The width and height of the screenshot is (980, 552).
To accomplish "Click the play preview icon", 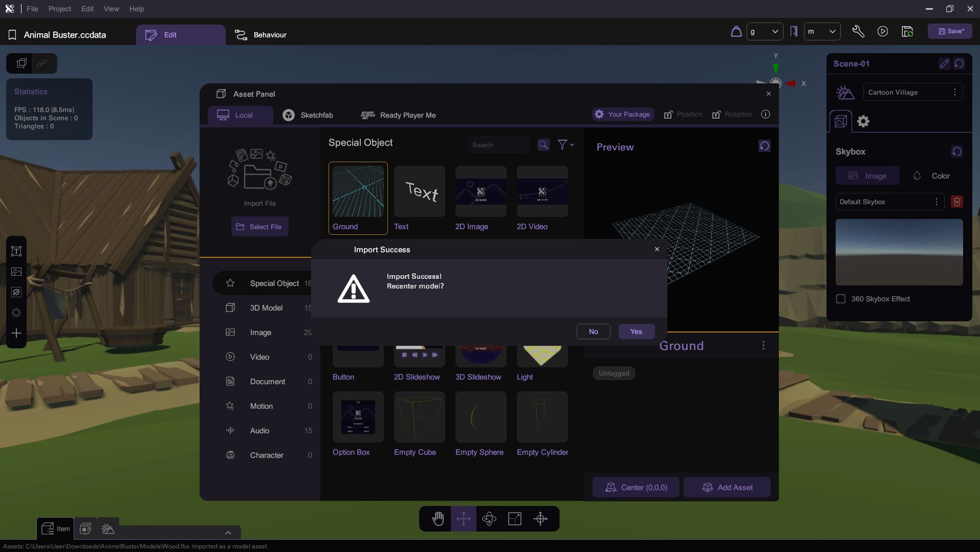I will pyautogui.click(x=882, y=32).
